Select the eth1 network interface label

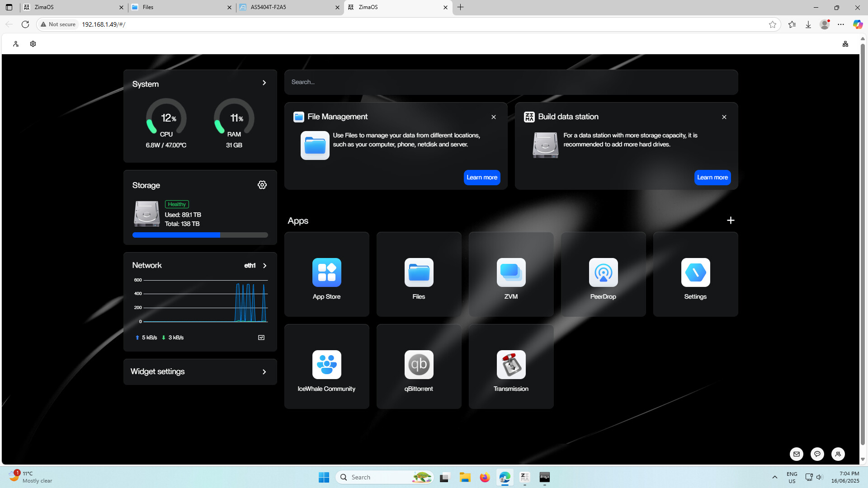250,266
